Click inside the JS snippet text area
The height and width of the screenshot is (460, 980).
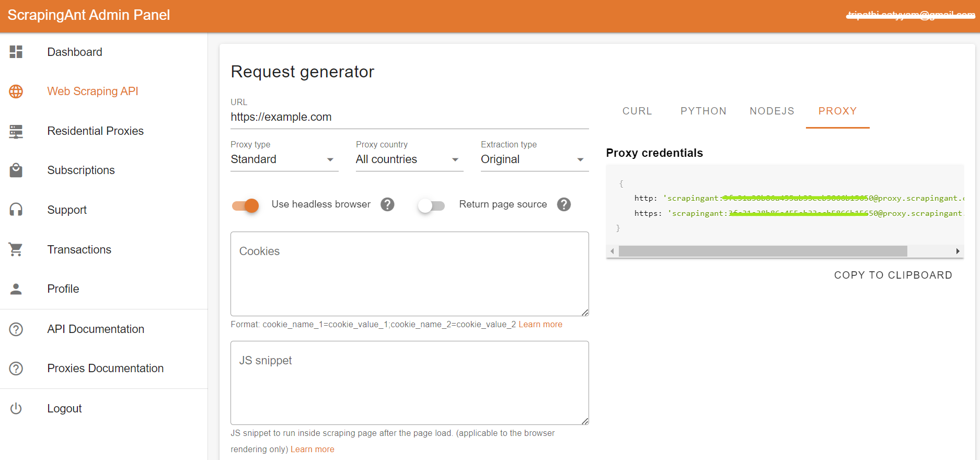pos(410,383)
